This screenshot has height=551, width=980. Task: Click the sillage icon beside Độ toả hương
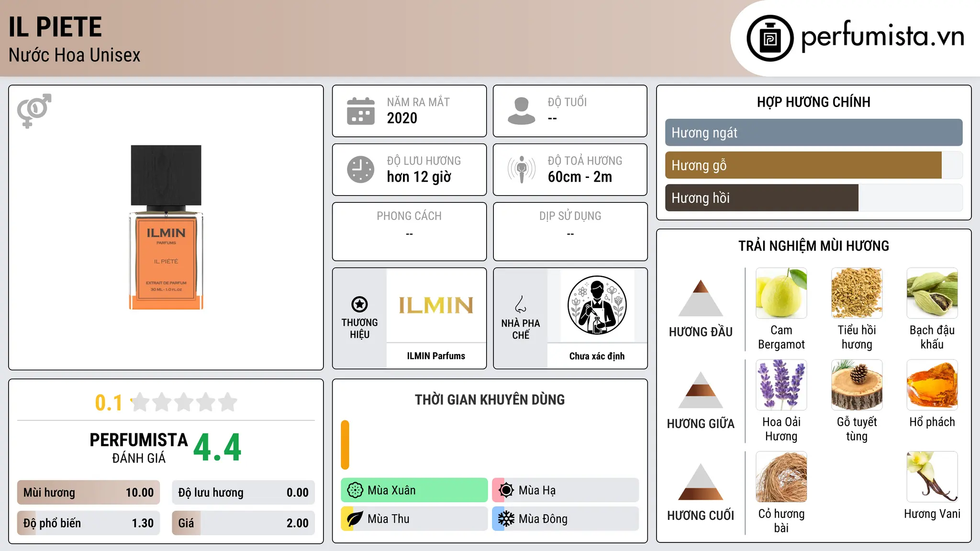click(522, 169)
